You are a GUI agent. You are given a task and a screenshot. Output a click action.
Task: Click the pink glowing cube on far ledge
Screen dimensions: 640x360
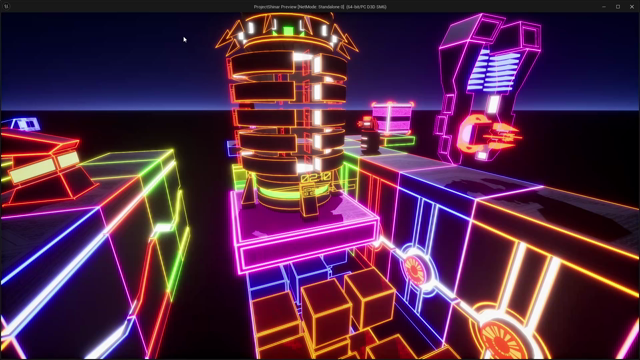[392, 118]
